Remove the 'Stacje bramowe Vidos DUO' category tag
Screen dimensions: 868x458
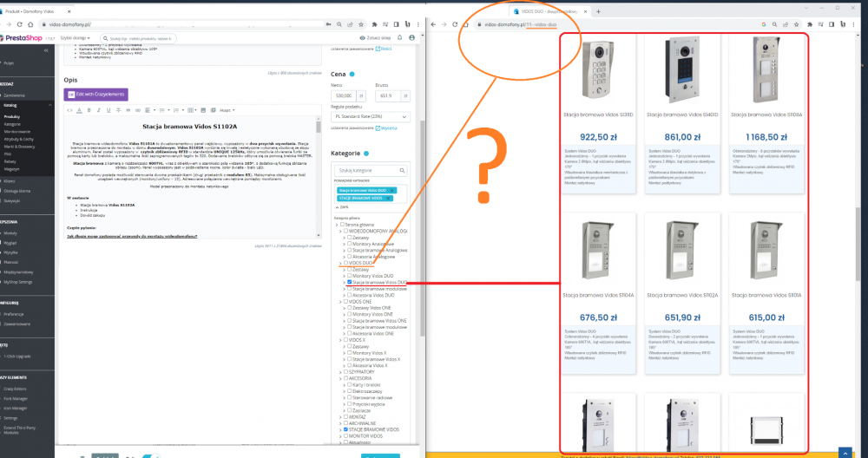point(392,190)
